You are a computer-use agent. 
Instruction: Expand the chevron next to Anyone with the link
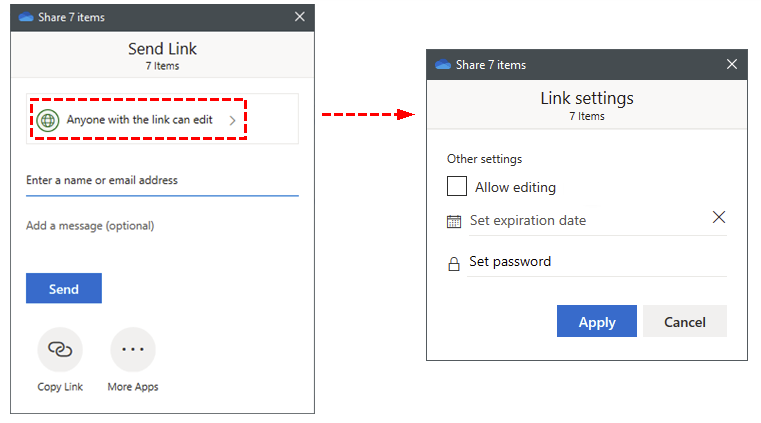click(232, 120)
